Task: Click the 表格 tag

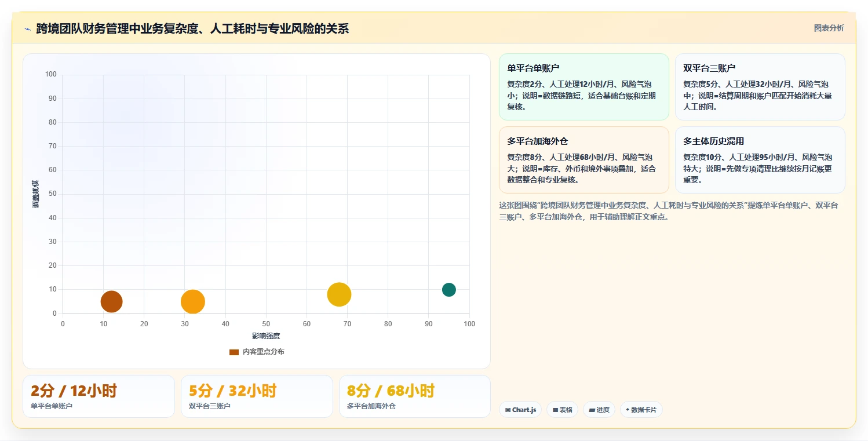Action: coord(562,410)
